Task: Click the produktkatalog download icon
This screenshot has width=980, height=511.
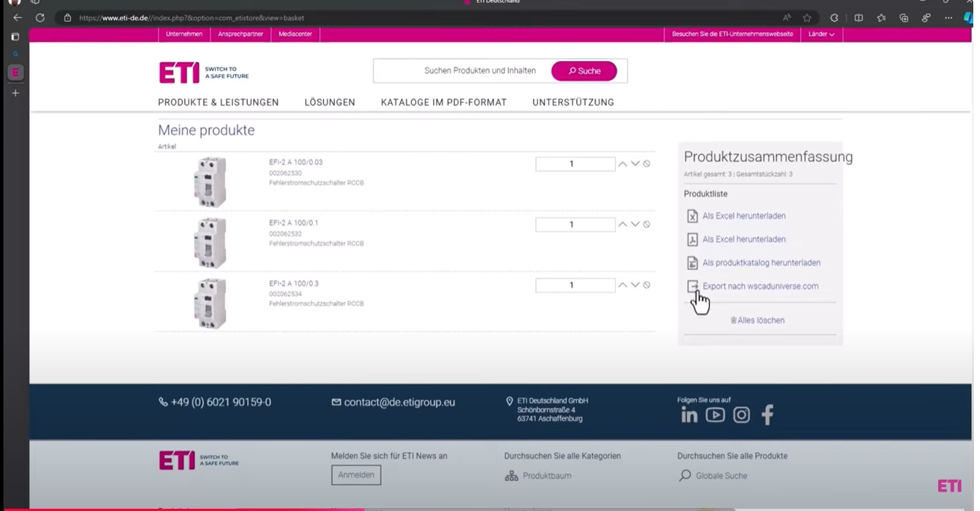Action: click(693, 263)
